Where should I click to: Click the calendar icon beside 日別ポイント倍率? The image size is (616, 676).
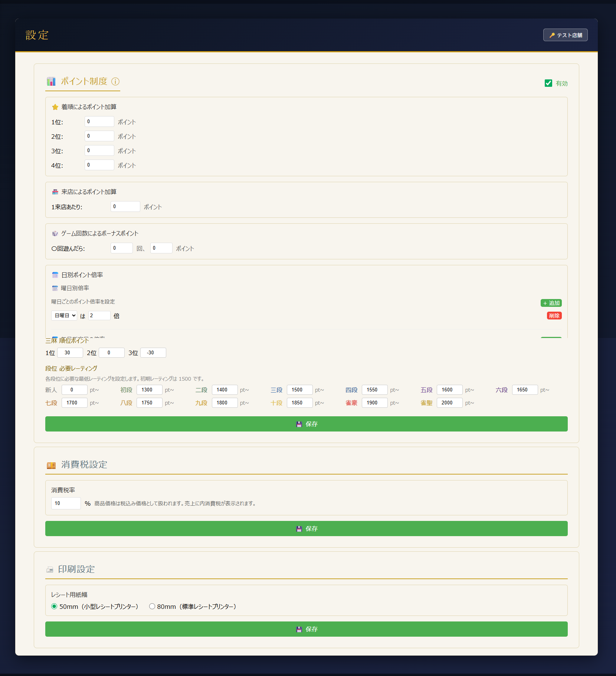point(55,275)
